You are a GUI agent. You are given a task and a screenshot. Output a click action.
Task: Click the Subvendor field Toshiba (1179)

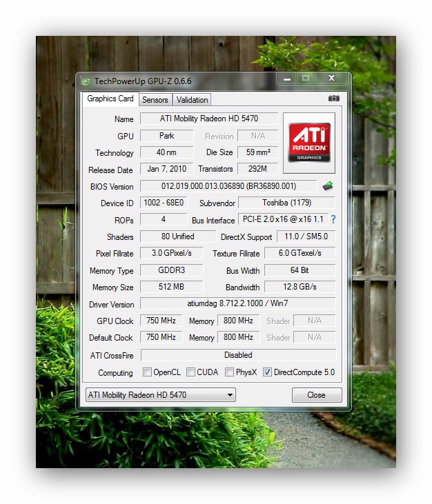click(286, 203)
